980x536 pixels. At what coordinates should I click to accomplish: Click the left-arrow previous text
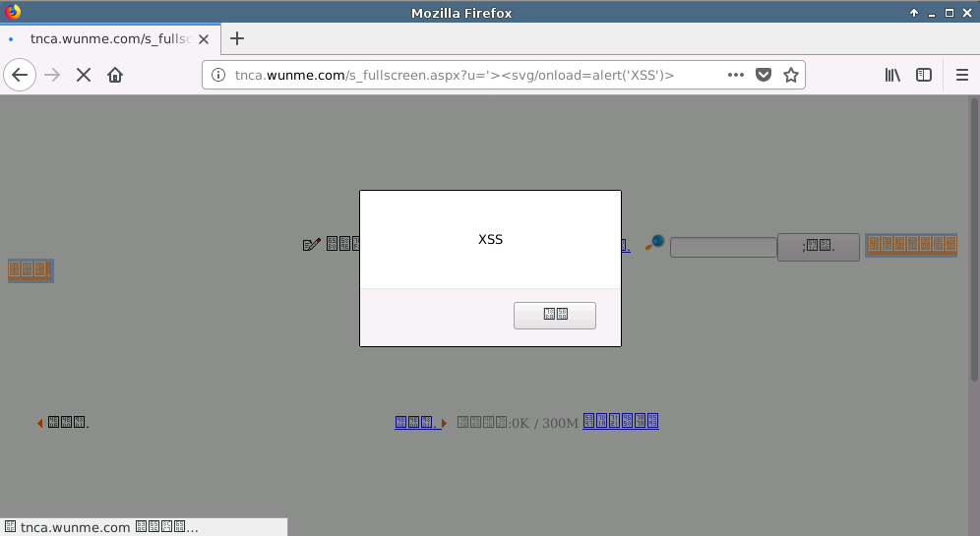(63, 423)
